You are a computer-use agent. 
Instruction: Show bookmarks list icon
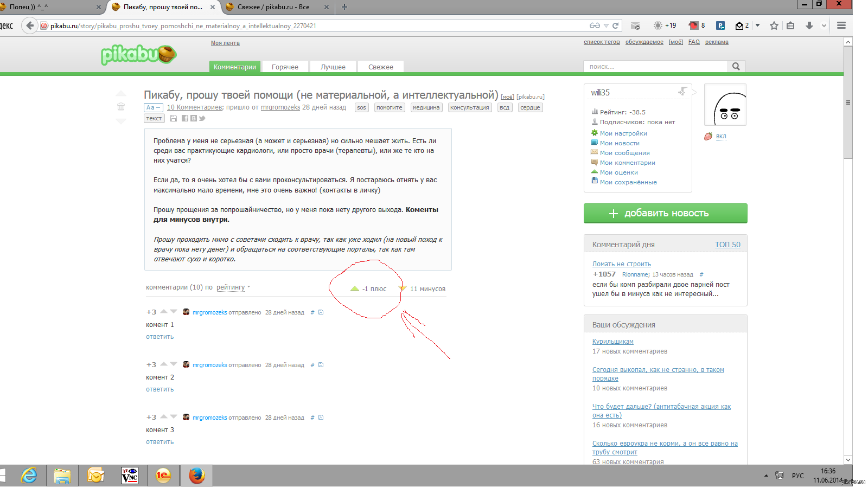[790, 25]
